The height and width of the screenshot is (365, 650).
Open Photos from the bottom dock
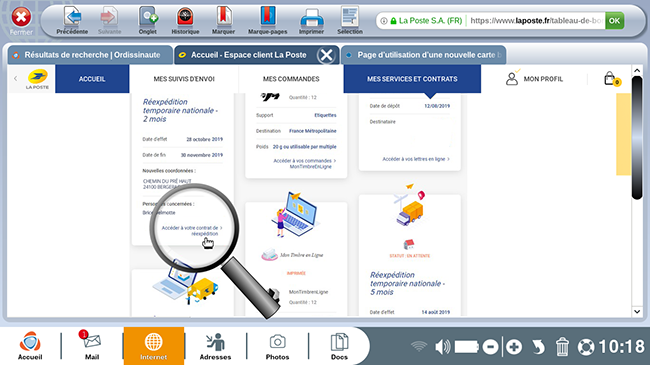(277, 346)
